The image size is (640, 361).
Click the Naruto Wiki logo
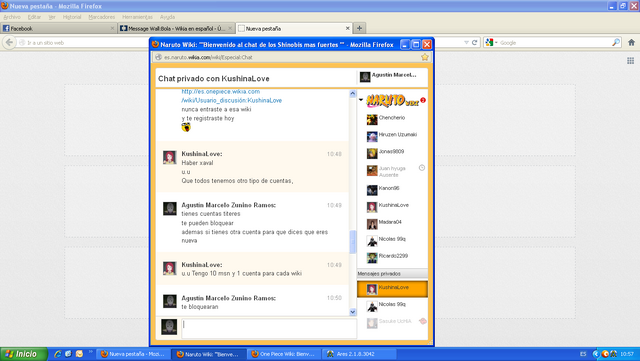click(392, 100)
